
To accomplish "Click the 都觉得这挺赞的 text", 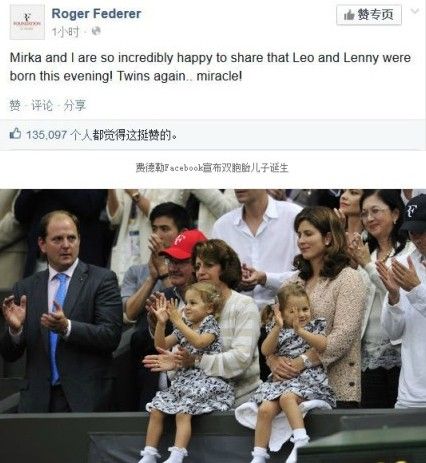I will pos(134,135).
